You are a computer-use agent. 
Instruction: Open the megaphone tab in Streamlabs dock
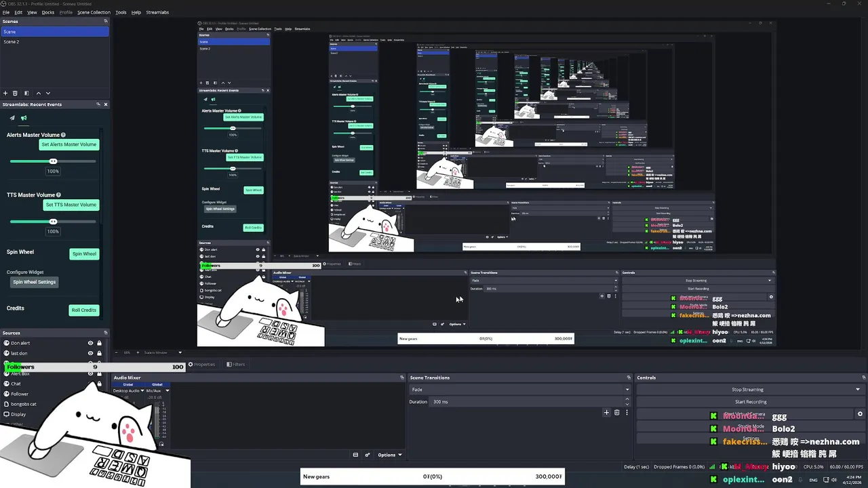pyautogui.click(x=24, y=118)
